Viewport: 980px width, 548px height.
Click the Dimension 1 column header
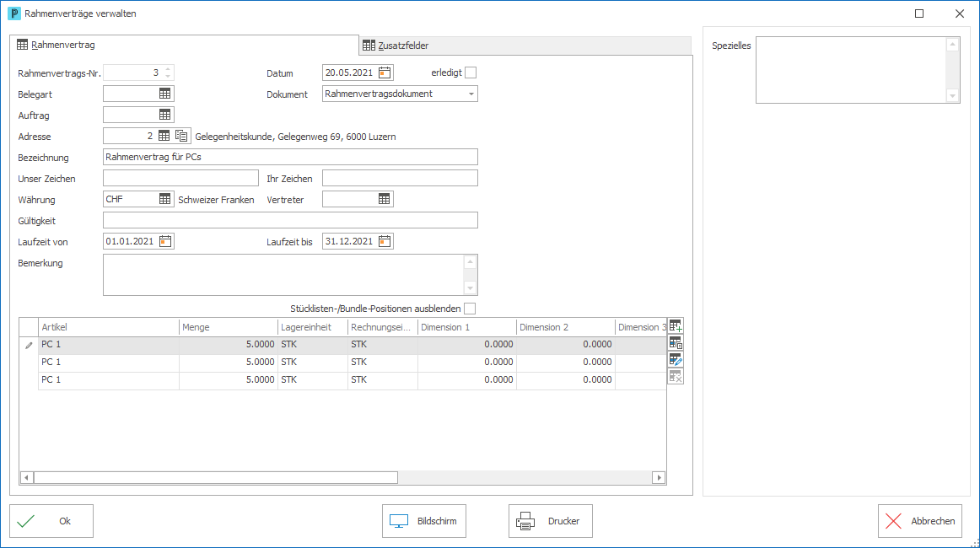(x=467, y=327)
